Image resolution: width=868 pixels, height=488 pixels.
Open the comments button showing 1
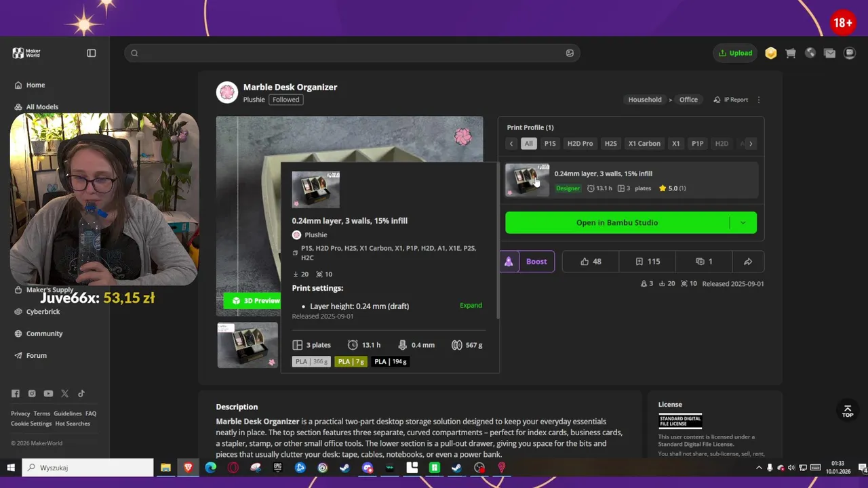704,262
